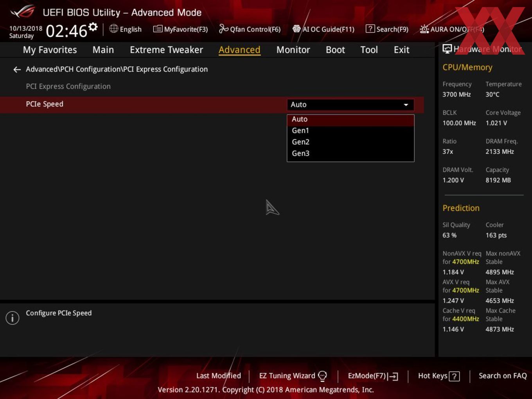Click the Last Modified button
The image size is (532, 399).
point(218,376)
